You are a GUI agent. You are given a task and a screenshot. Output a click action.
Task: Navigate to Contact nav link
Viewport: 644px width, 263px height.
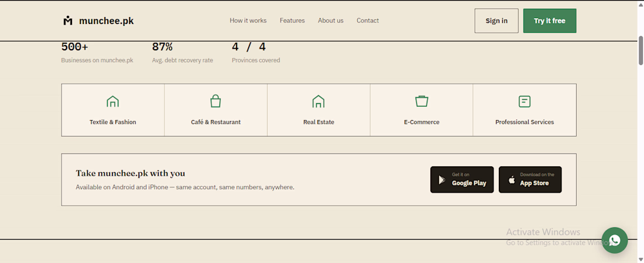point(368,21)
